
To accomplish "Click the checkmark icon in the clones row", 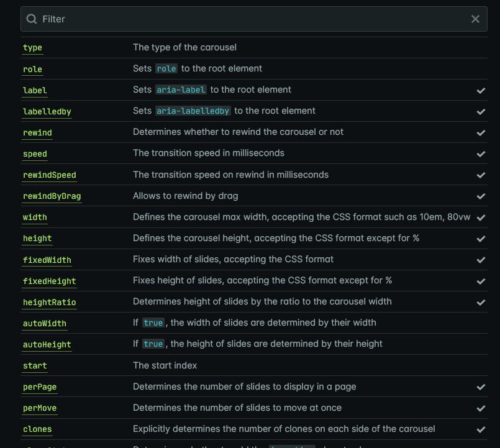I will 481,429.
